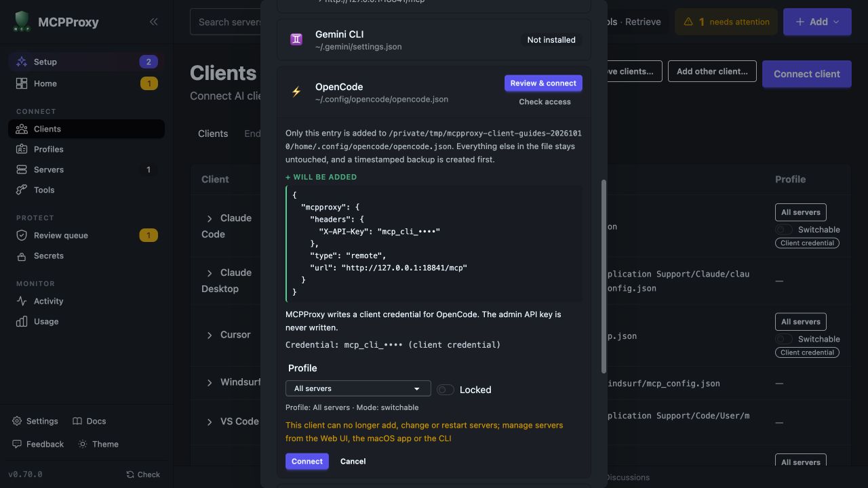Click the plus icon on Add button
Image resolution: width=868 pixels, height=488 pixels.
pos(800,22)
